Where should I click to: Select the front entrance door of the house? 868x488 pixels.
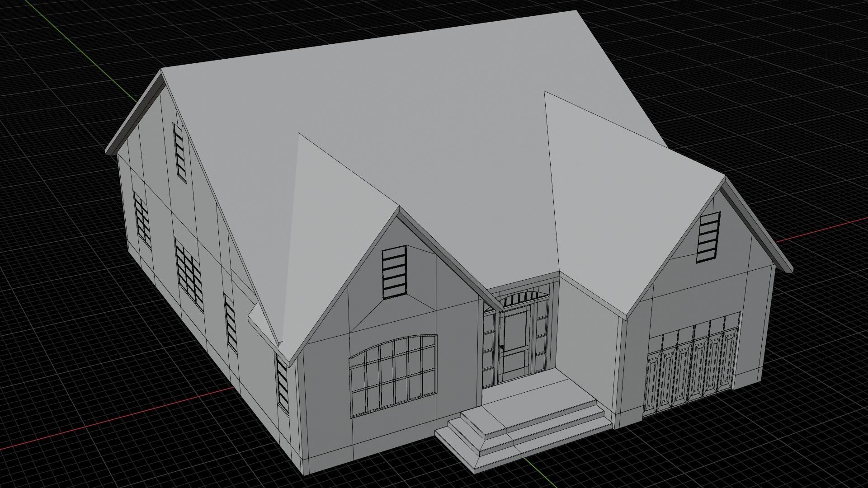(515, 344)
